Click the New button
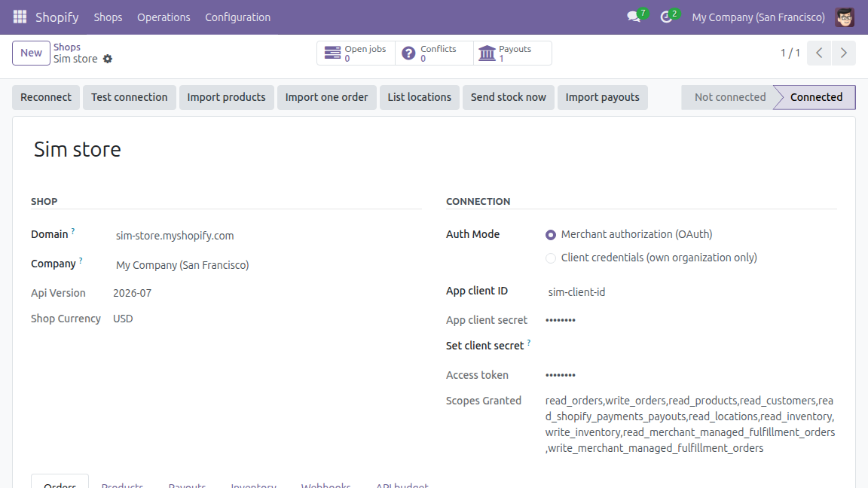 (31, 53)
